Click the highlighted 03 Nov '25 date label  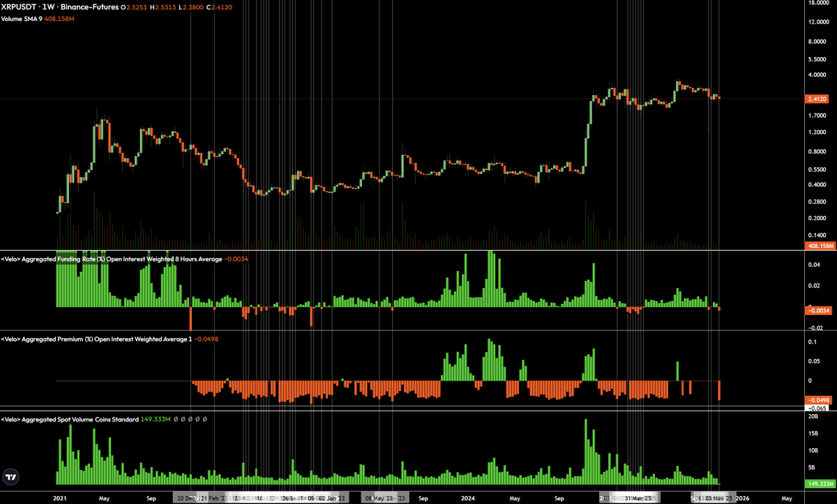pyautogui.click(x=717, y=498)
